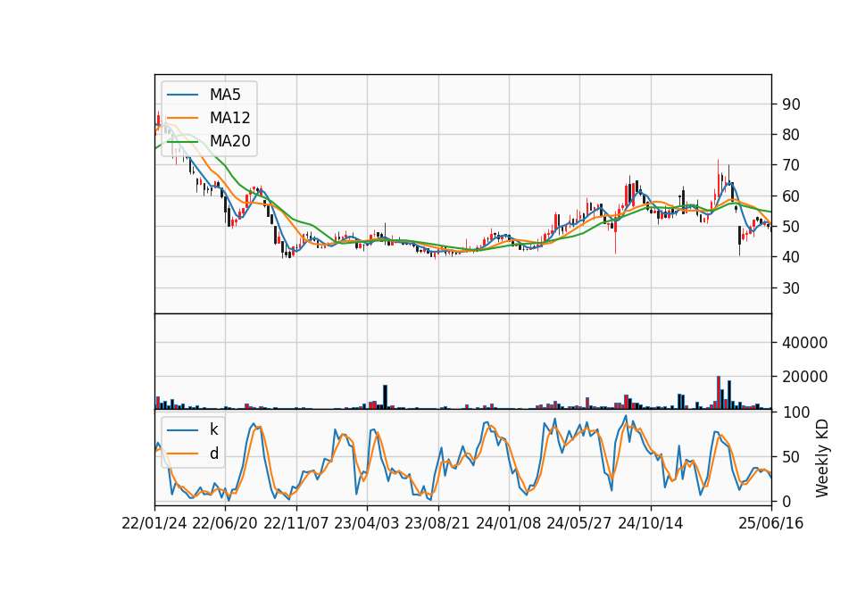Click the d legend entry
The image size is (857, 616).
click(x=214, y=454)
